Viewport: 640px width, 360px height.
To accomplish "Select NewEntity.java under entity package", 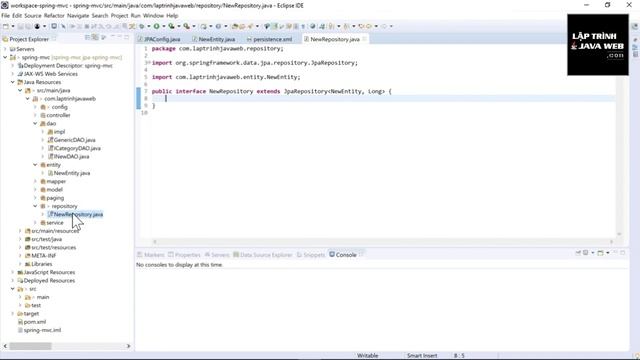I will click(72, 173).
